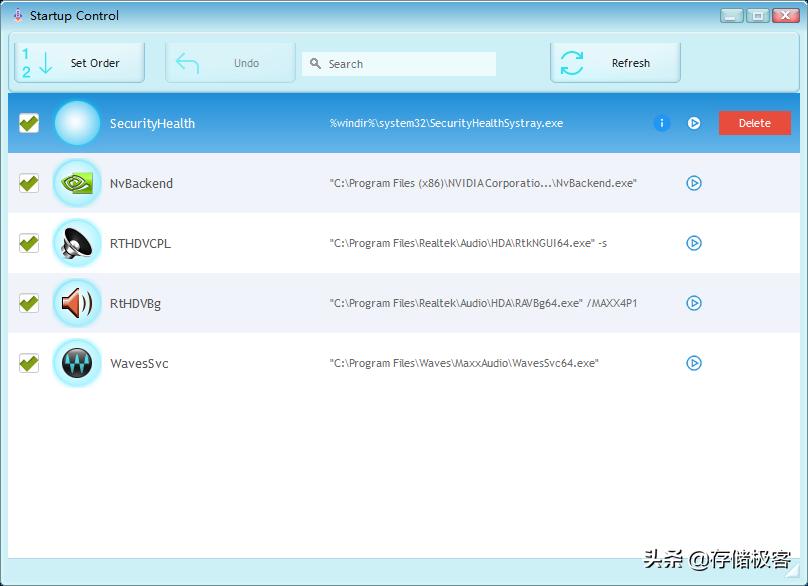The width and height of the screenshot is (808, 586).
Task: Click the Undo toolbar button
Action: (x=231, y=63)
